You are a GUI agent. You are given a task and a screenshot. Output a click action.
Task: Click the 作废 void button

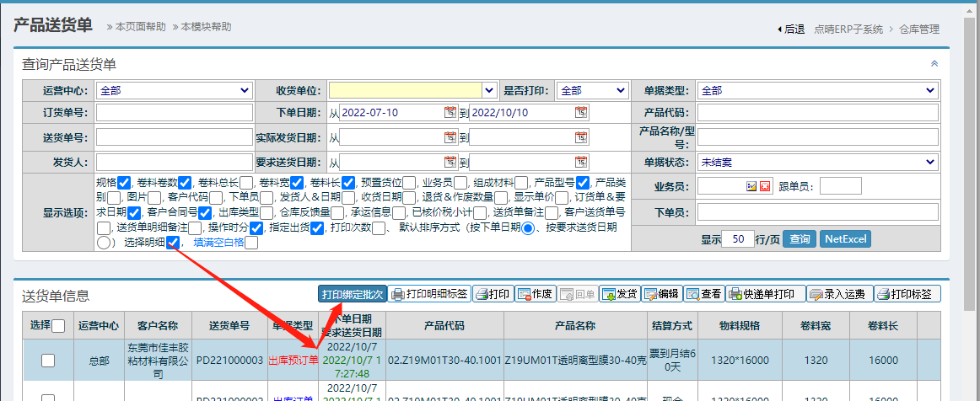pos(535,293)
